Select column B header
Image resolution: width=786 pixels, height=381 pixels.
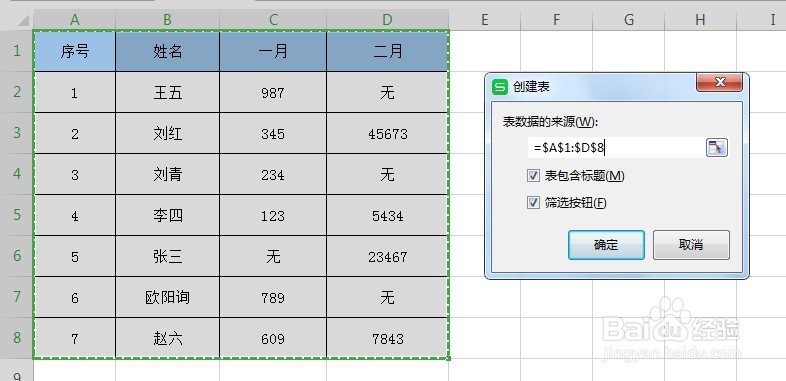pyautogui.click(x=167, y=20)
